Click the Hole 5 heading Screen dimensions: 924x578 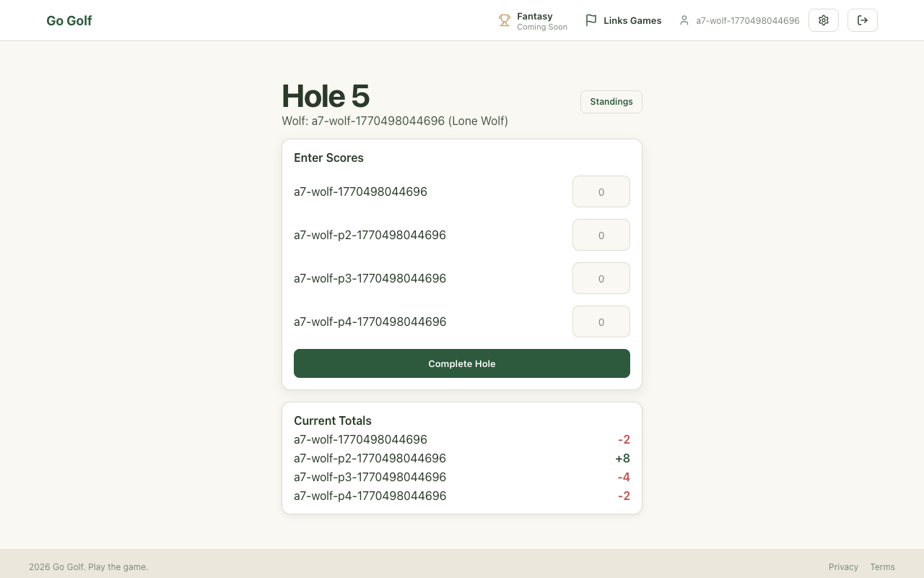tap(326, 96)
